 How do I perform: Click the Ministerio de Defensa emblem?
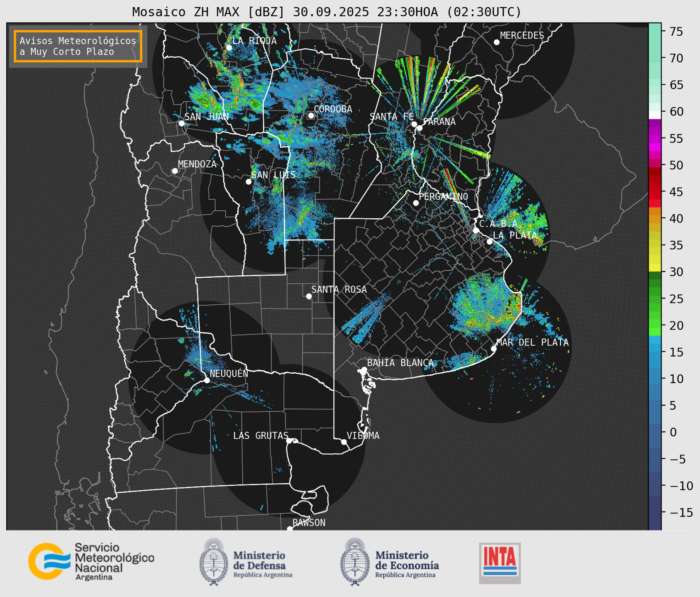[213, 562]
